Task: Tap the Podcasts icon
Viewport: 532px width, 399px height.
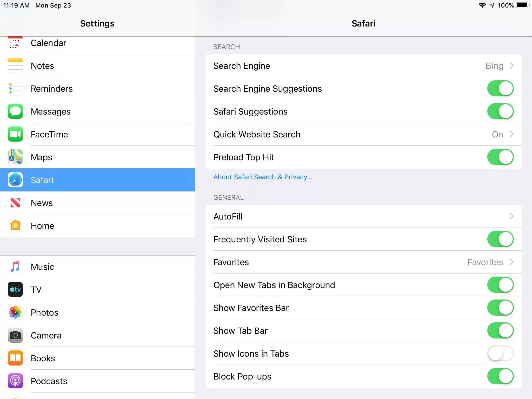Action: [x=15, y=381]
